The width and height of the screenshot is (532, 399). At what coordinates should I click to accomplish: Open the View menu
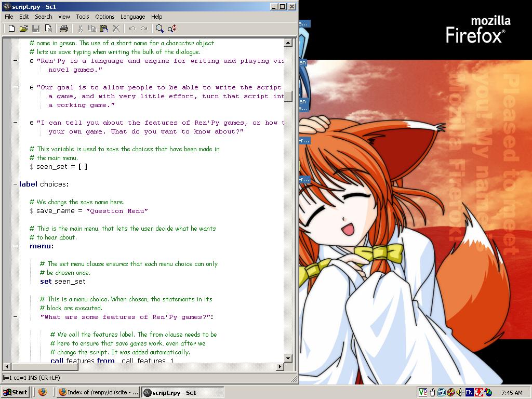[64, 17]
